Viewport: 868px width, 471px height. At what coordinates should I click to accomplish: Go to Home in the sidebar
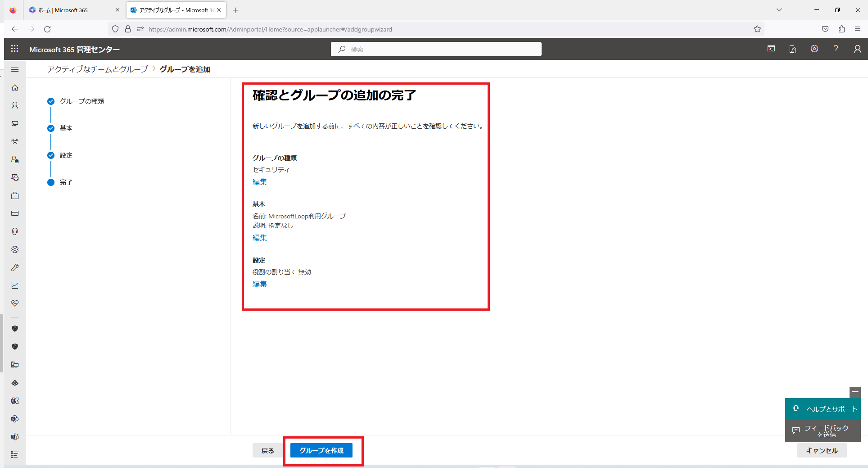[x=15, y=87]
